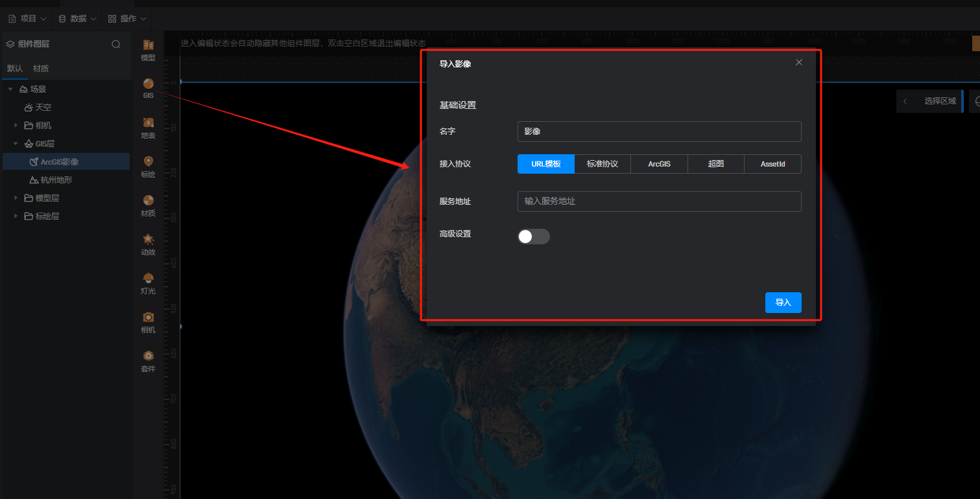Select the ArcGIS影像 layer
Screen dimensions: 980x499
coord(66,161)
